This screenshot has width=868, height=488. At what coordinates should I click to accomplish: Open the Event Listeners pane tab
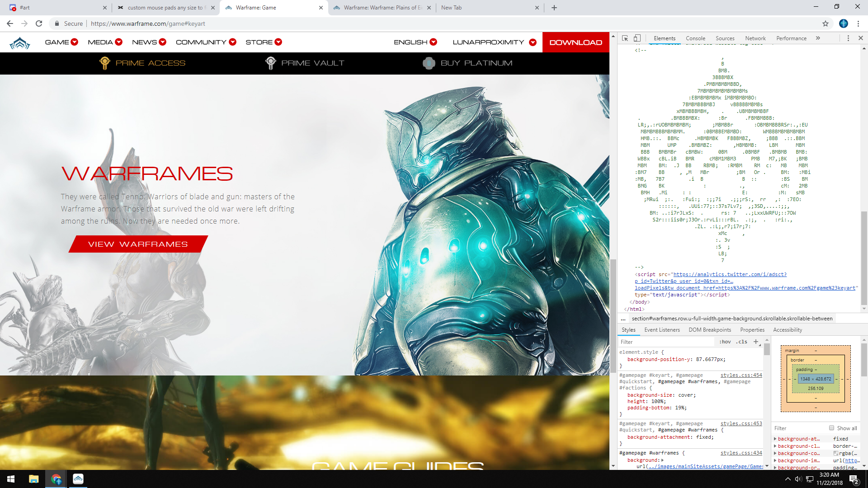click(662, 330)
